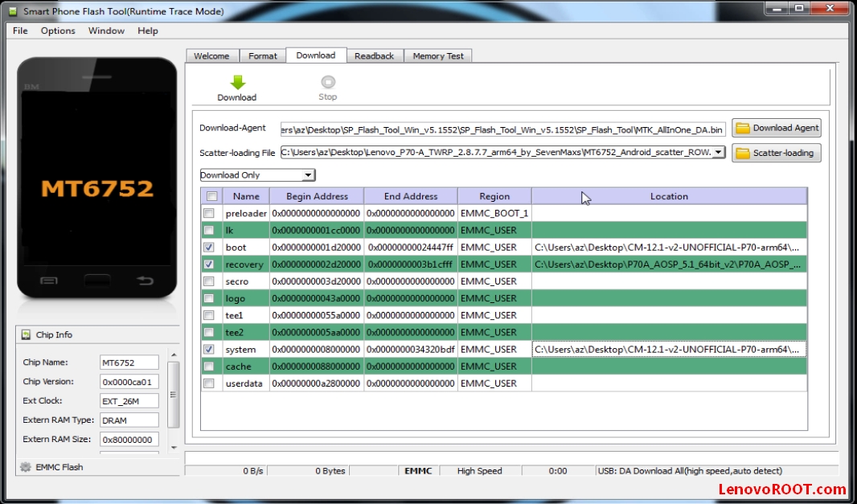Open the Help menu
Screen dimensions: 857x504
pos(148,31)
